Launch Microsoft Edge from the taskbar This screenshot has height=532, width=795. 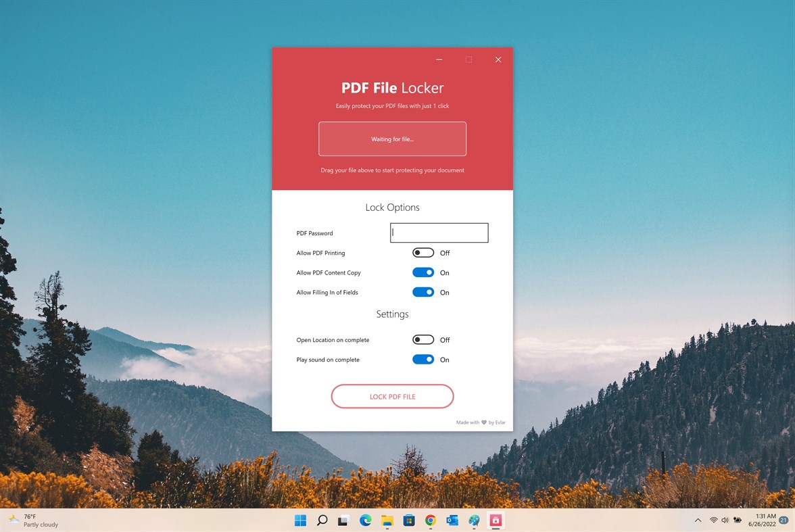pyautogui.click(x=365, y=521)
